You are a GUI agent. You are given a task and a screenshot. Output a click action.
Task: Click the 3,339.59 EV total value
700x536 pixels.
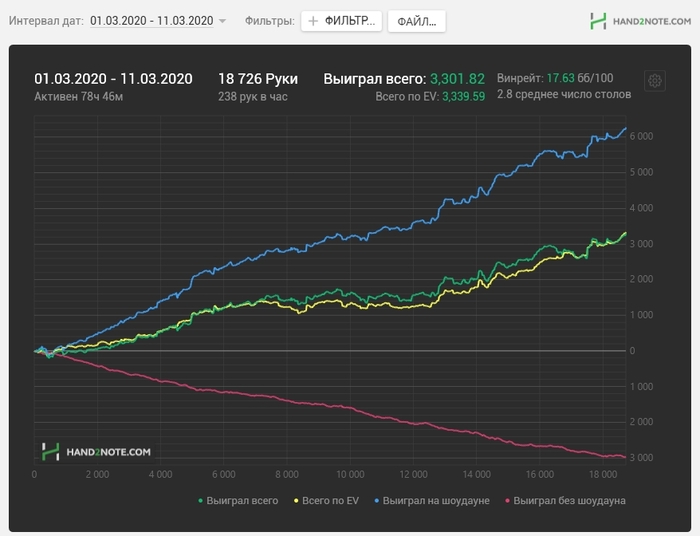pyautogui.click(x=463, y=96)
